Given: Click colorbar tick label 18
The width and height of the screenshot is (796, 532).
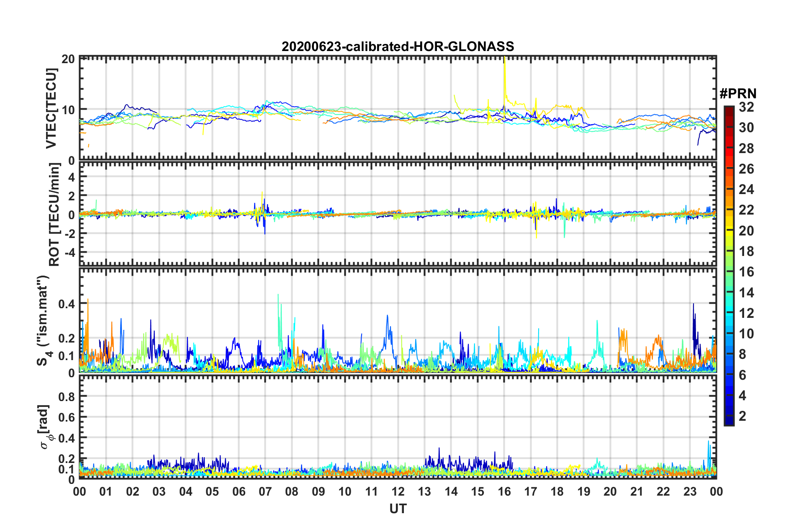Looking at the screenshot, I should pyautogui.click(x=746, y=251).
